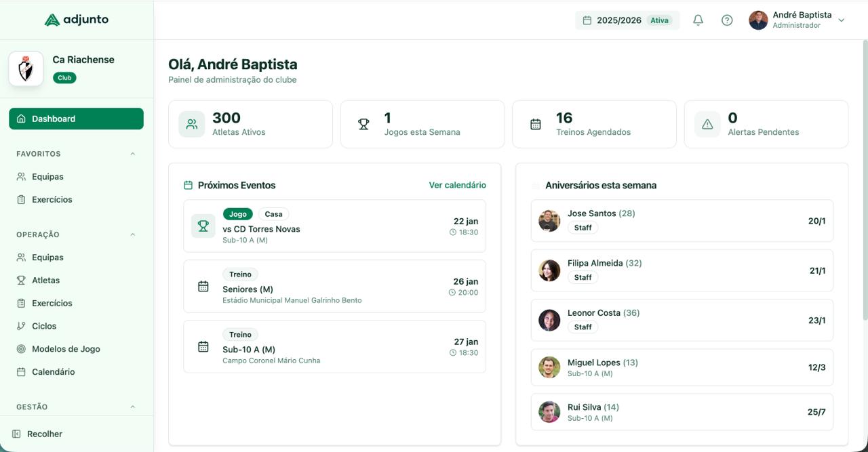868x452 pixels.
Task: Open the notifications bell icon
Action: pyautogui.click(x=698, y=20)
